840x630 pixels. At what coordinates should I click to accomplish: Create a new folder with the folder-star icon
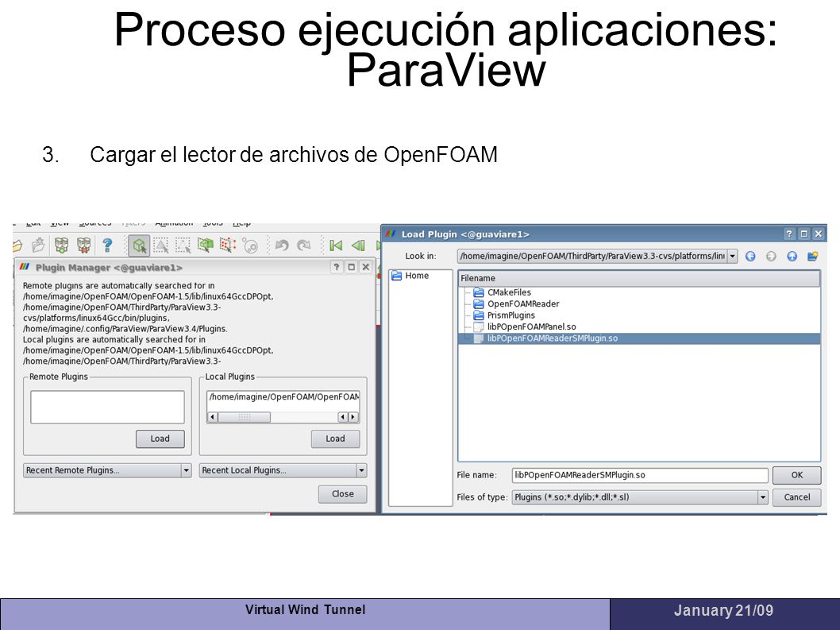point(813,257)
